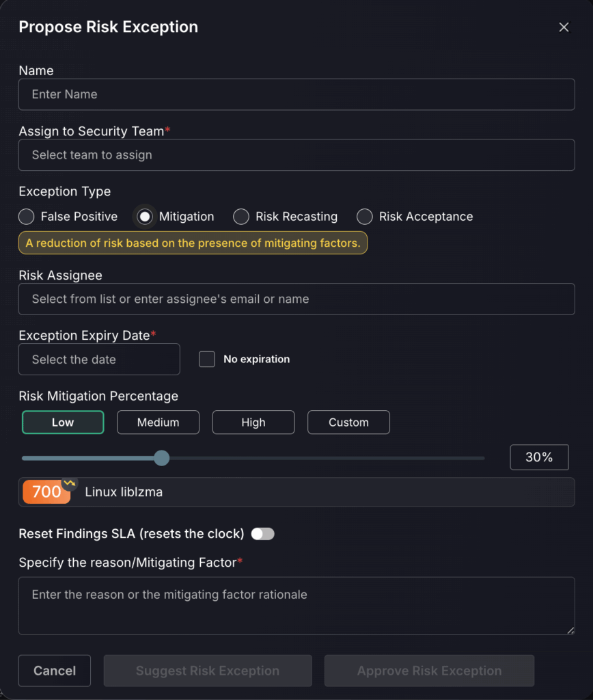Choose Risk Recasting exception type
Image resolution: width=593 pixels, height=700 pixels.
(241, 217)
